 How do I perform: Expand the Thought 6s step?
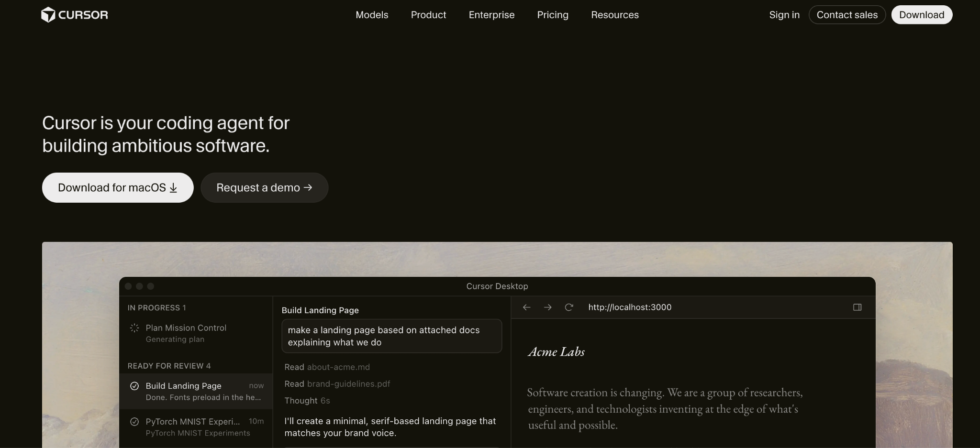click(307, 401)
